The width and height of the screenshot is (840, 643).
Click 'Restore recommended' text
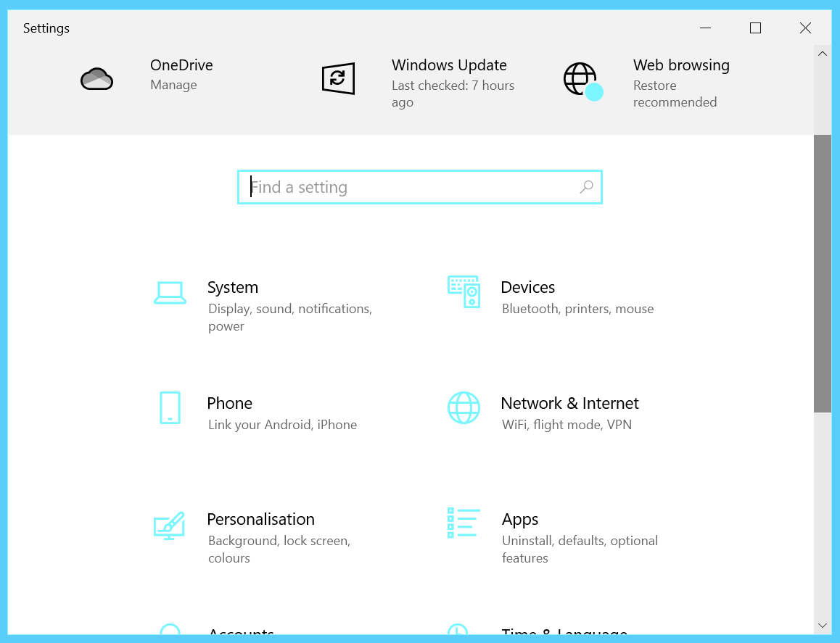pos(675,94)
